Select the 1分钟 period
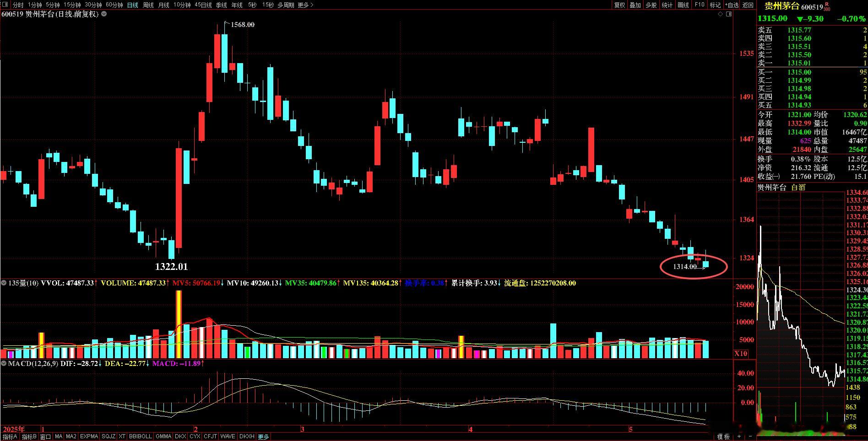Image resolution: width=868 pixels, height=441 pixels. 35,5
